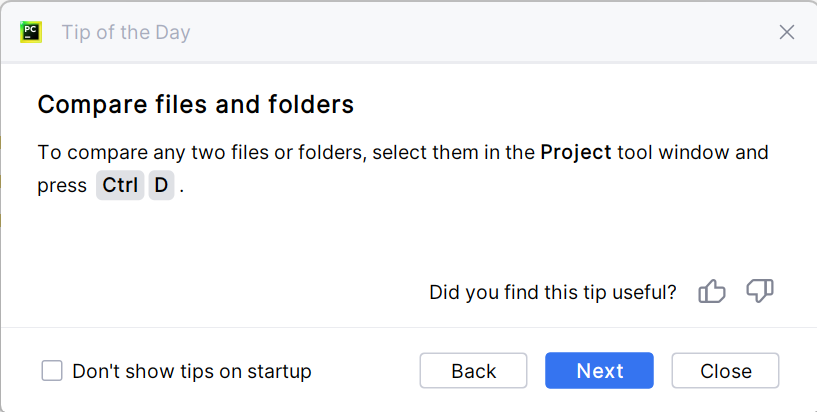Enable the Don't show tips checkbox
The image size is (817, 412).
coord(52,371)
